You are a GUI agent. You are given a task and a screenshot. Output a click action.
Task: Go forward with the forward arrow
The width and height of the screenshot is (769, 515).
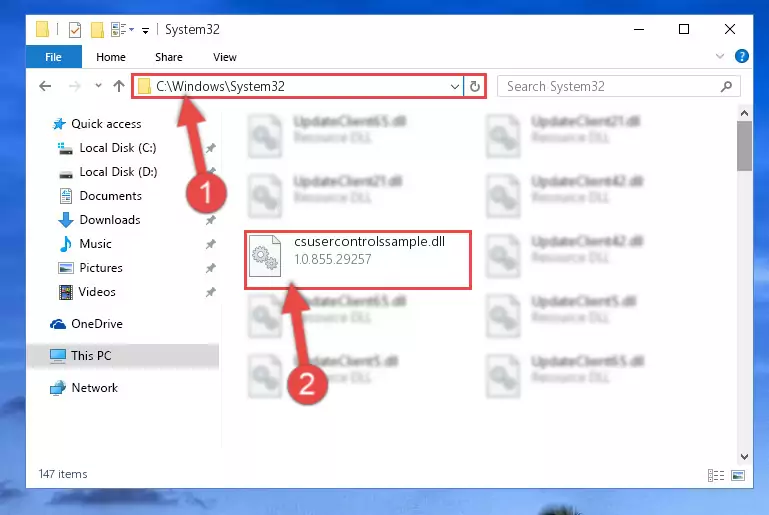click(75, 86)
